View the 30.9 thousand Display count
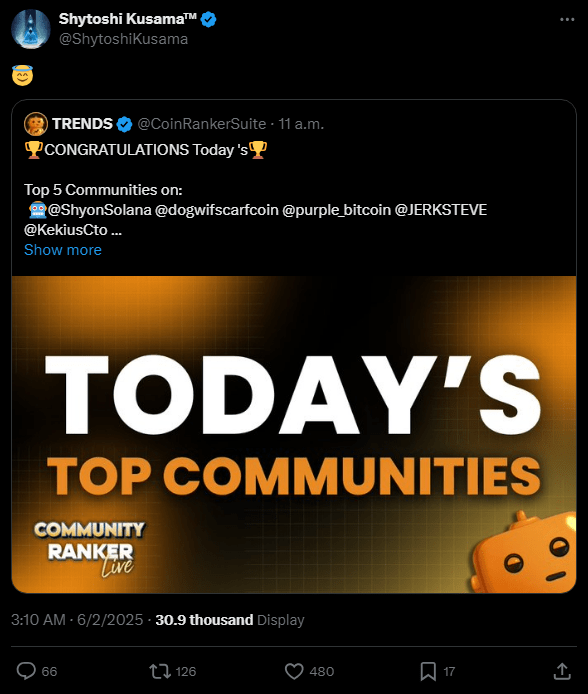This screenshot has height=694, width=588. 230,620
